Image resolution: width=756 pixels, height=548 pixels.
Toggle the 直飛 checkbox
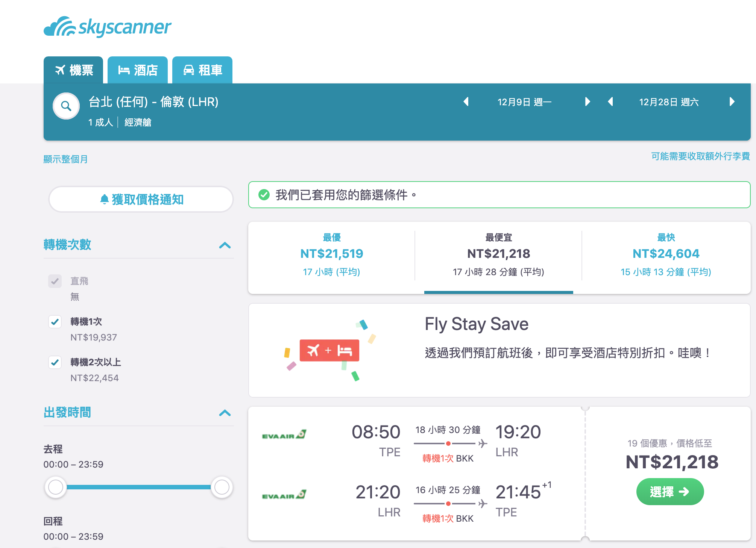click(55, 281)
